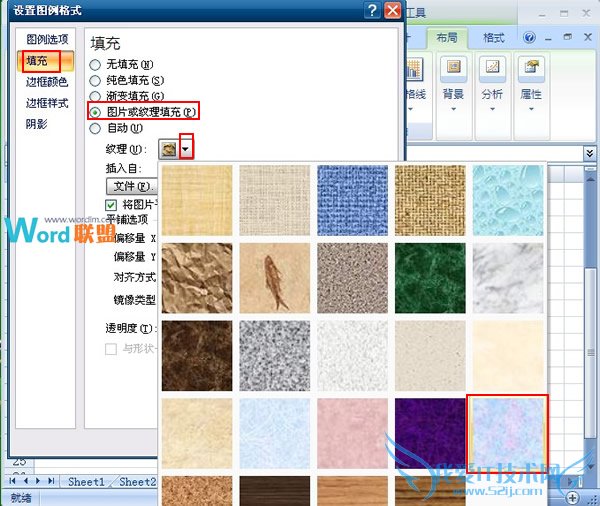The height and width of the screenshot is (506, 600).
Task: Toggle the 将图片平铺 checkbox
Action: pyautogui.click(x=111, y=205)
